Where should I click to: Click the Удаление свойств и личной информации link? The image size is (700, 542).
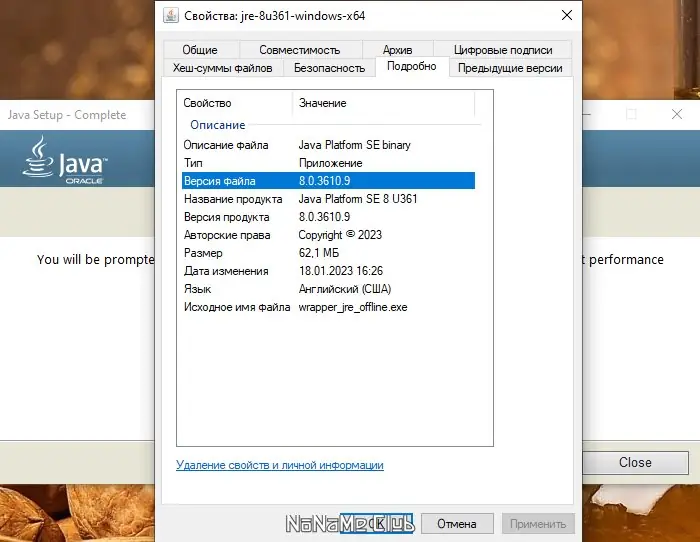pyautogui.click(x=279, y=465)
